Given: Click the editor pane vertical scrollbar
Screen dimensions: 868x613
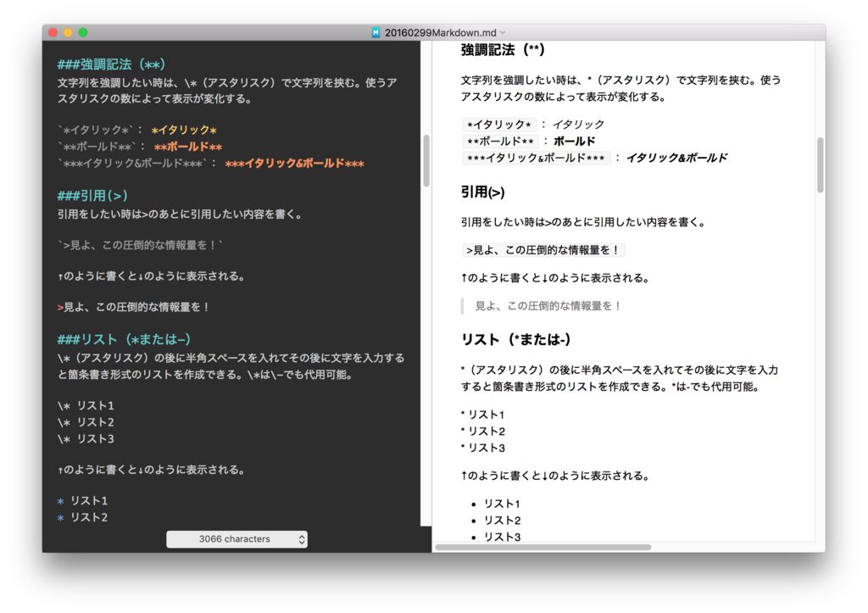Looking at the screenshot, I should click(426, 160).
